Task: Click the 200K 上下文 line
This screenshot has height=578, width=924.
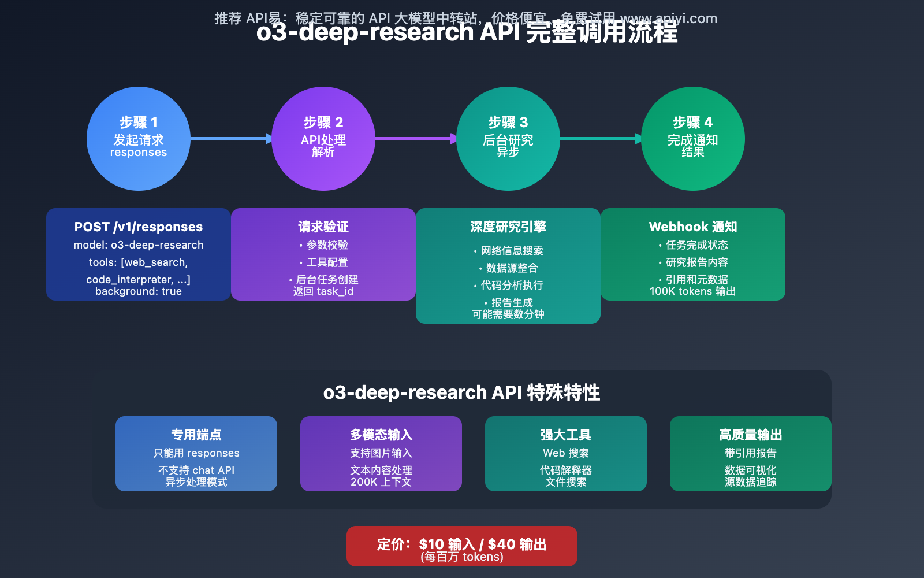Action: click(381, 482)
